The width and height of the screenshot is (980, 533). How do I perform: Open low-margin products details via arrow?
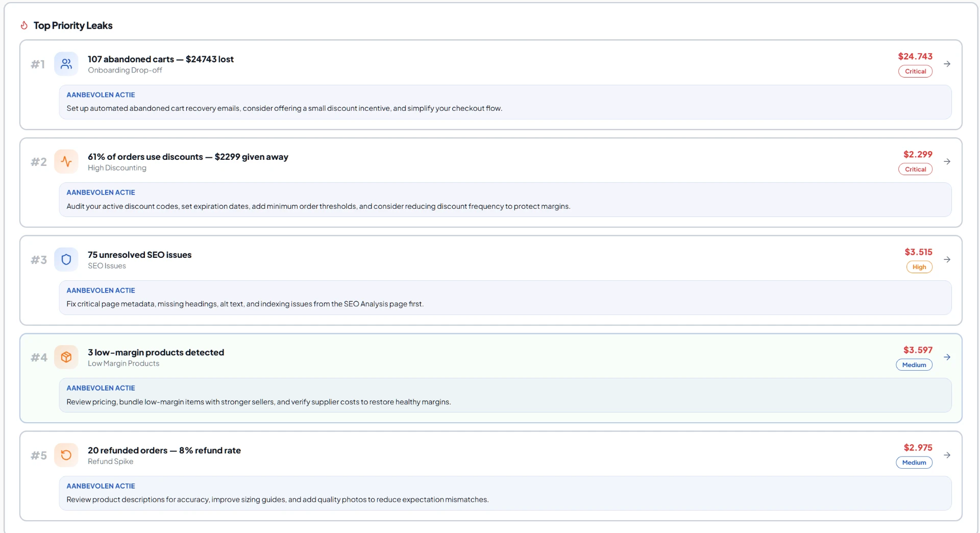pos(947,357)
